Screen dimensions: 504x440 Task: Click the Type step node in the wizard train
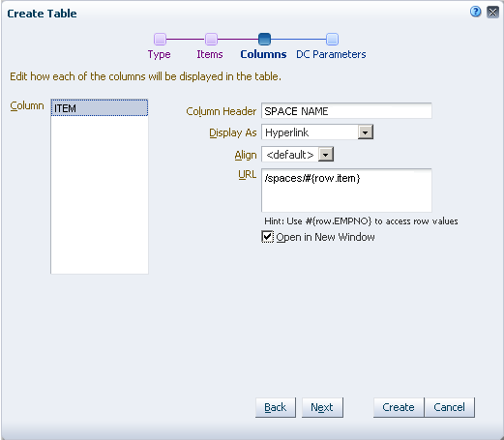coord(160,39)
